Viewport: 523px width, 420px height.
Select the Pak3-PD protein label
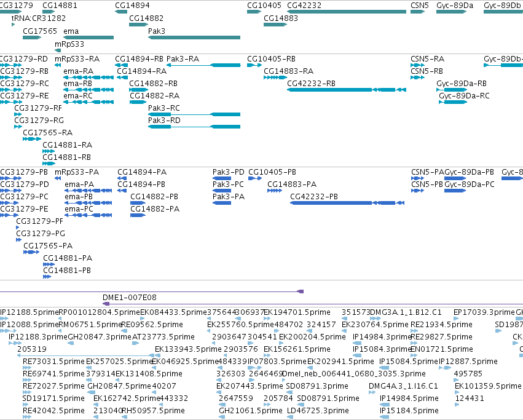[228, 172]
